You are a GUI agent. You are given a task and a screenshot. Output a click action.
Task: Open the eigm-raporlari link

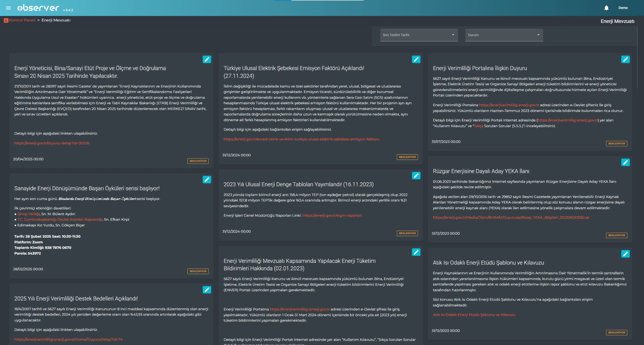click(x=332, y=215)
